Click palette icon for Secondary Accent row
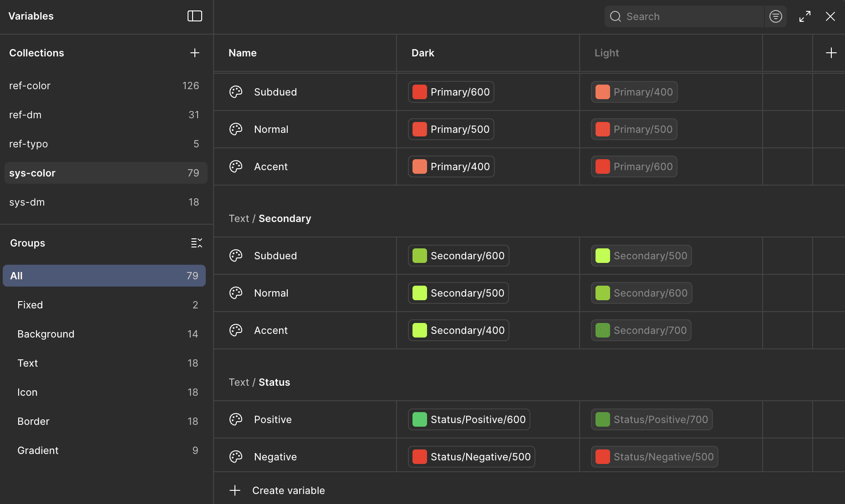The image size is (845, 504). [x=236, y=330]
